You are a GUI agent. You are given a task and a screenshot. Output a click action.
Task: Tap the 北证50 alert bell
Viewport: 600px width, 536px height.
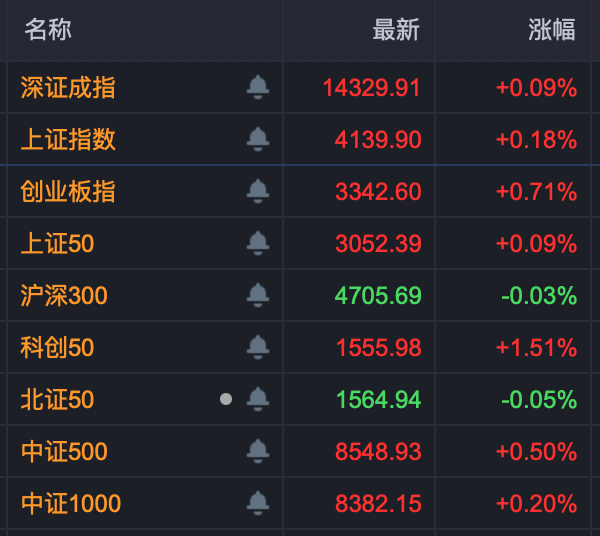258,399
